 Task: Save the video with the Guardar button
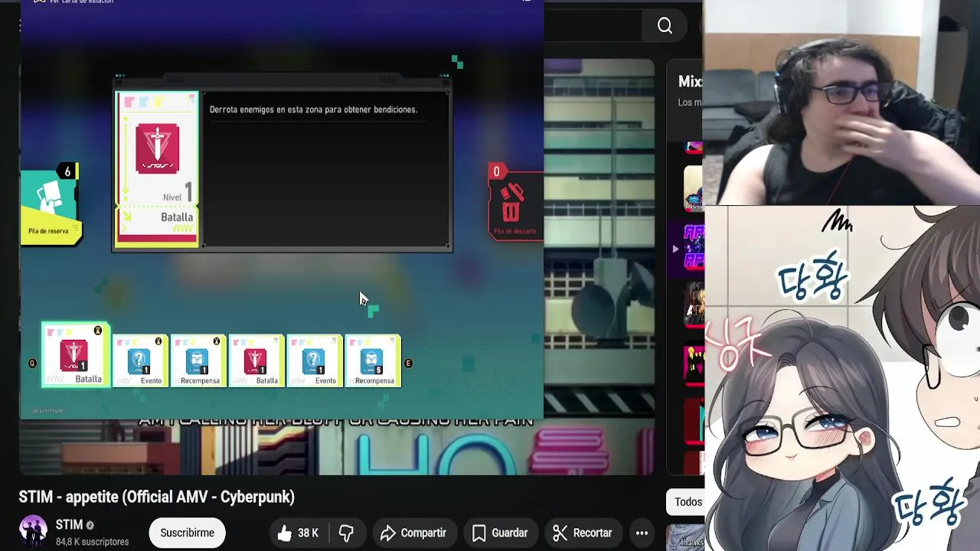pos(501,533)
